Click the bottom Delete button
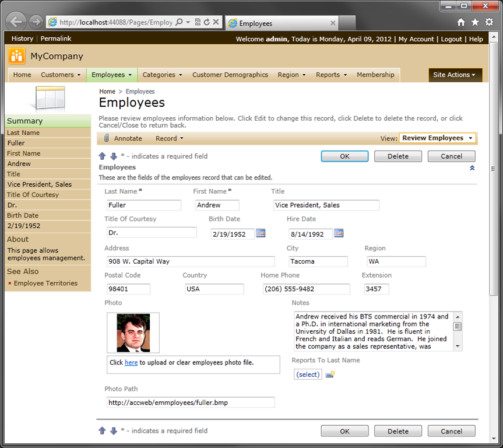Screen dimensions: 503x448 pos(398,431)
